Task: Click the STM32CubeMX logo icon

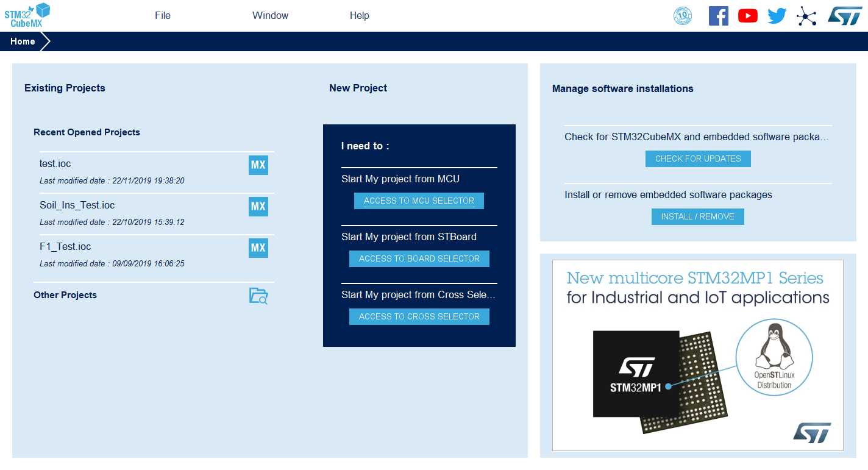Action: tap(27, 15)
